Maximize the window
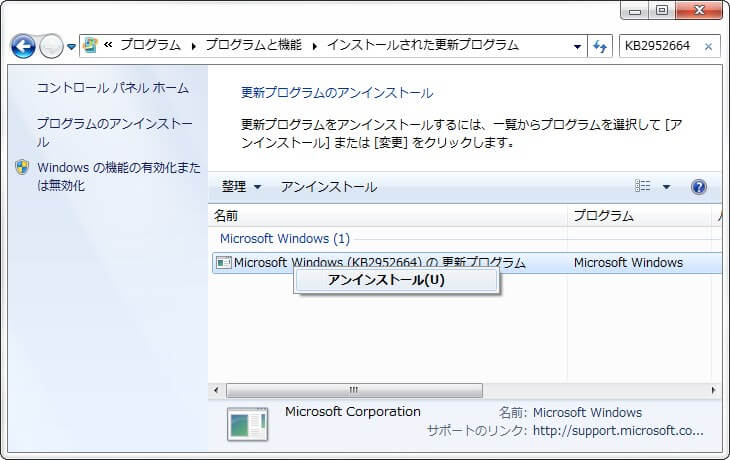The image size is (730, 460). click(x=662, y=10)
